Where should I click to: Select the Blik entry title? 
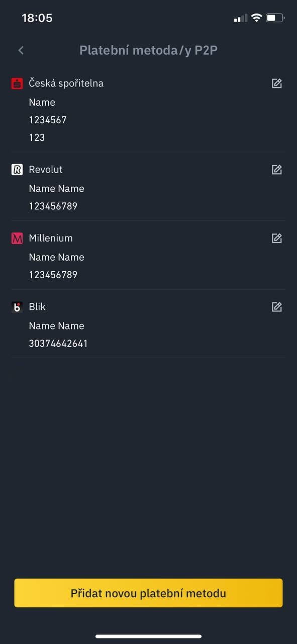click(37, 307)
